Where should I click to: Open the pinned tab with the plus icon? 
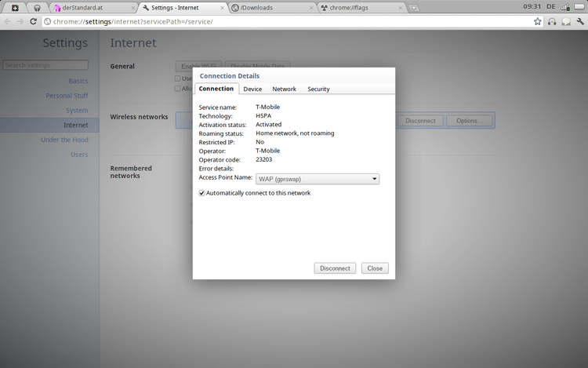14,7
